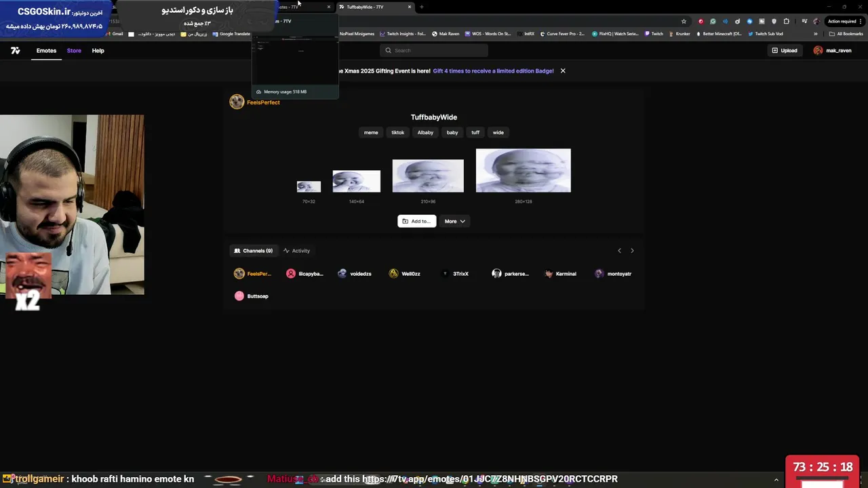Screen dimensions: 868x488
Task: Open the parkerse... channel
Action: pyautogui.click(x=510, y=274)
